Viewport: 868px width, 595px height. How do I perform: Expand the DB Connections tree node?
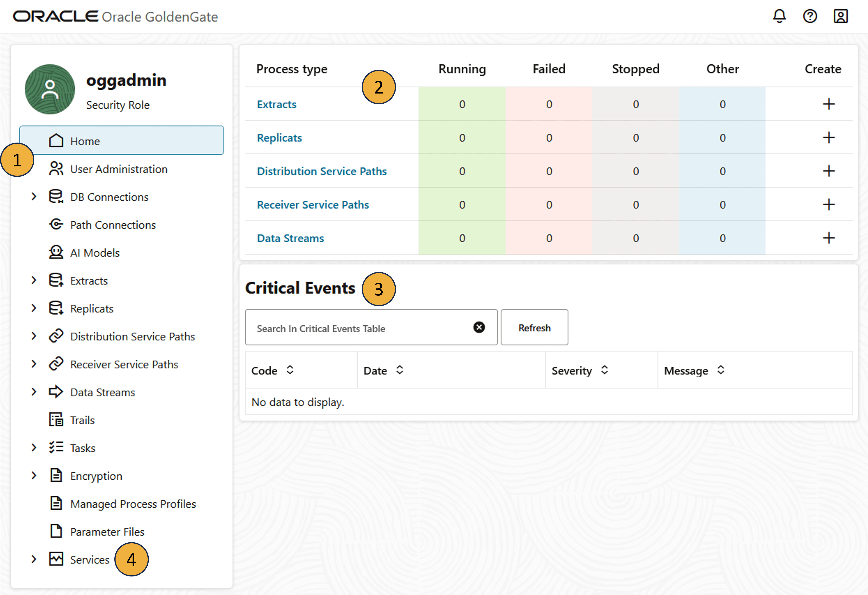click(x=34, y=197)
